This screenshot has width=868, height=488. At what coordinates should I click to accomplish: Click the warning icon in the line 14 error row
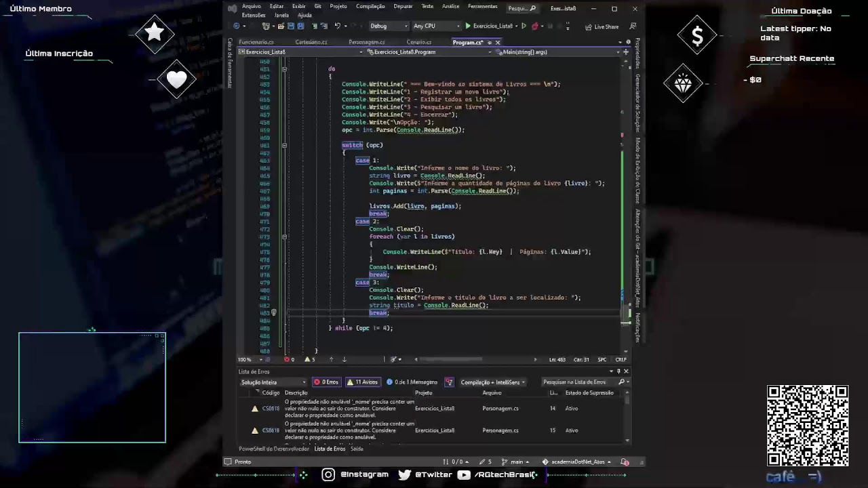tap(255, 409)
